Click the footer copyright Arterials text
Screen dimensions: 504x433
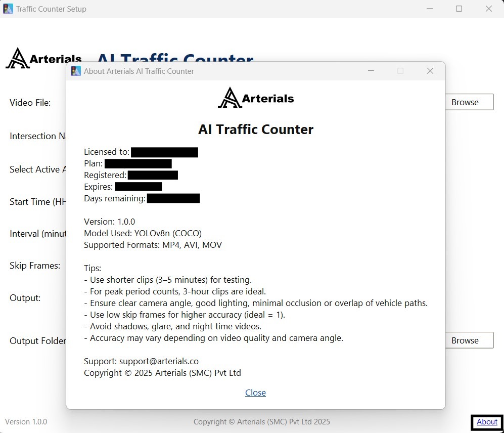coord(261,422)
